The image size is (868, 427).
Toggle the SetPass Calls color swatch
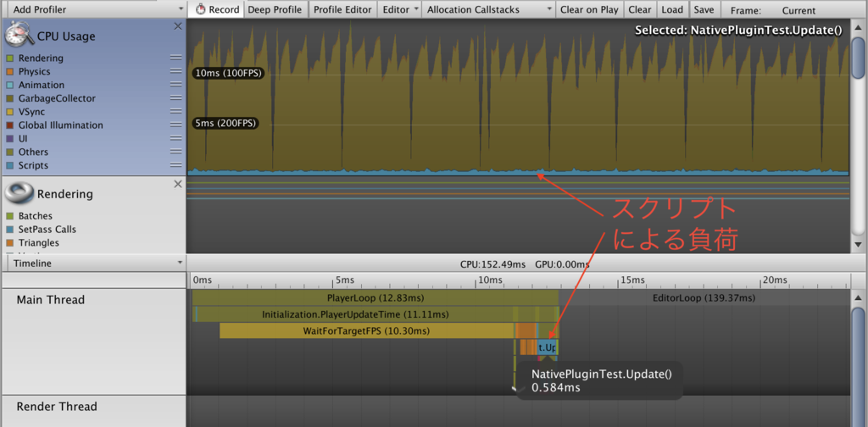click(x=9, y=230)
